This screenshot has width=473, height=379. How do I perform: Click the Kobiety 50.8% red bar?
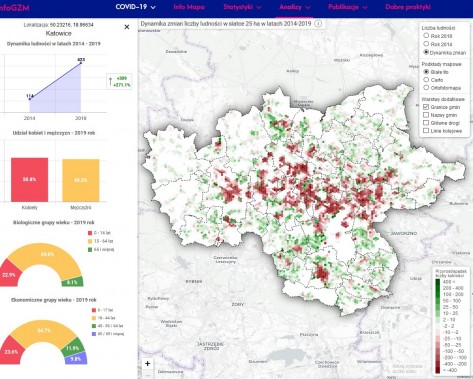tap(29, 180)
